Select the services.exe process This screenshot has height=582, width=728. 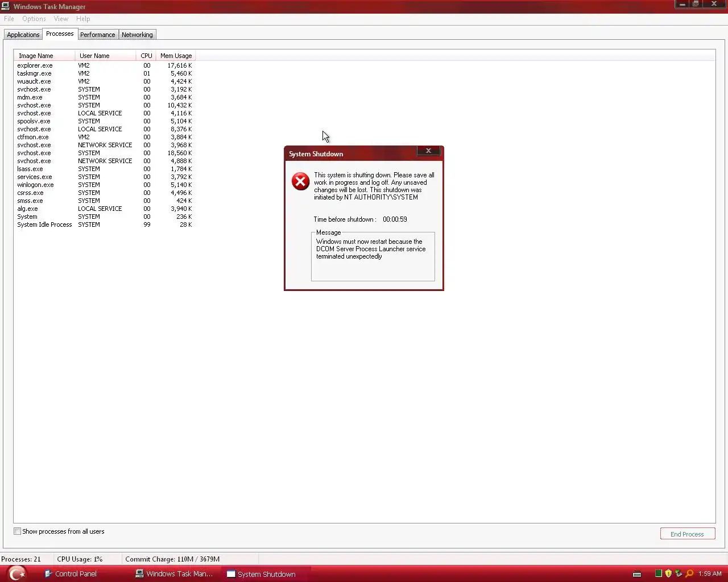[105, 177]
